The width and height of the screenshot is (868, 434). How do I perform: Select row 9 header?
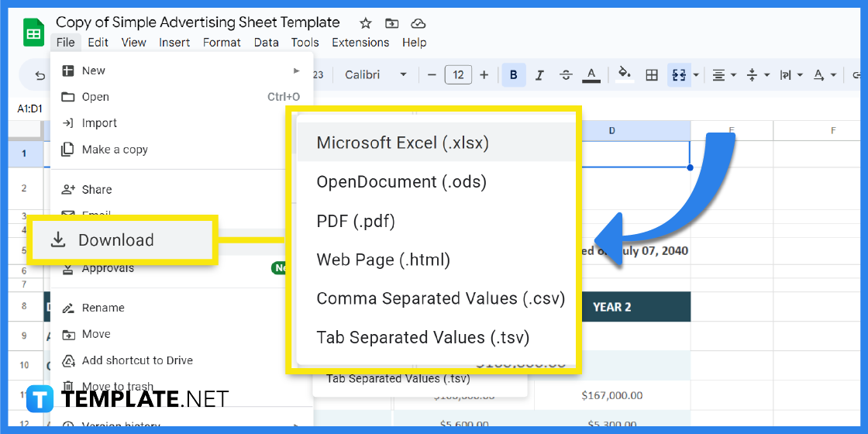click(24, 336)
